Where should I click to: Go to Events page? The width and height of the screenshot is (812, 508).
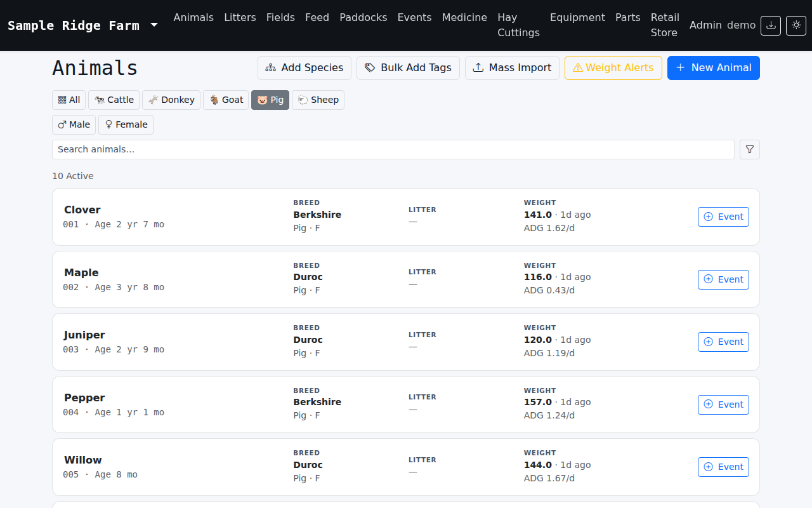click(x=414, y=18)
